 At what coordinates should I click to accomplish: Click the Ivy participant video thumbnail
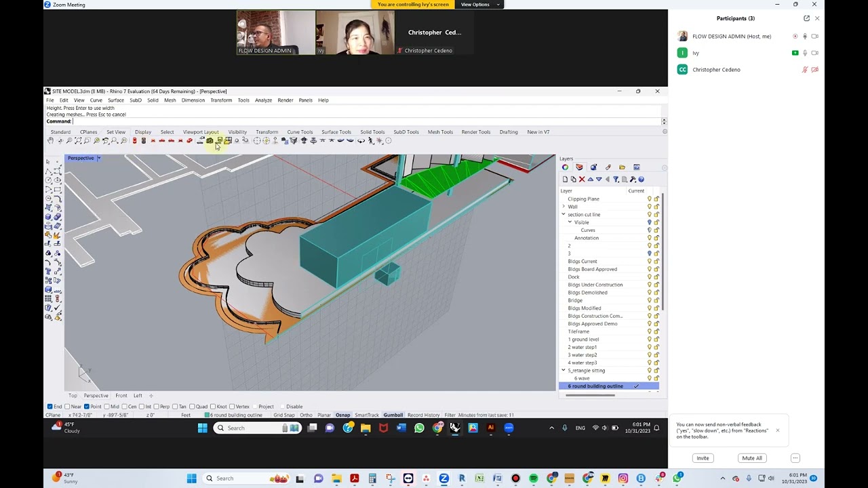click(x=355, y=33)
